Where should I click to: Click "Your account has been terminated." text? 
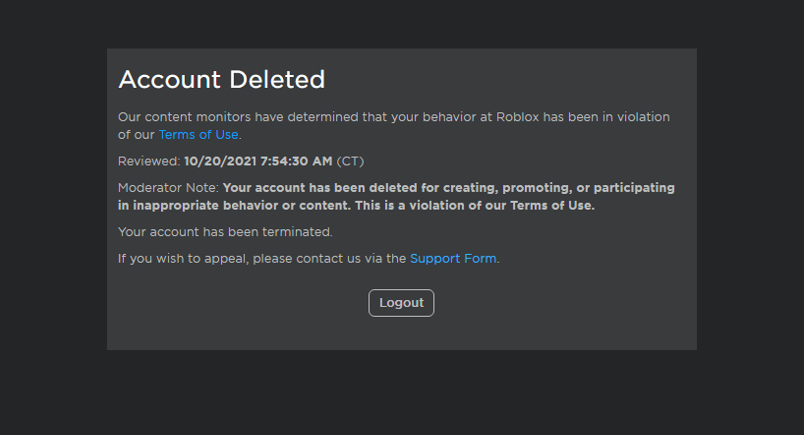pyautogui.click(x=225, y=232)
